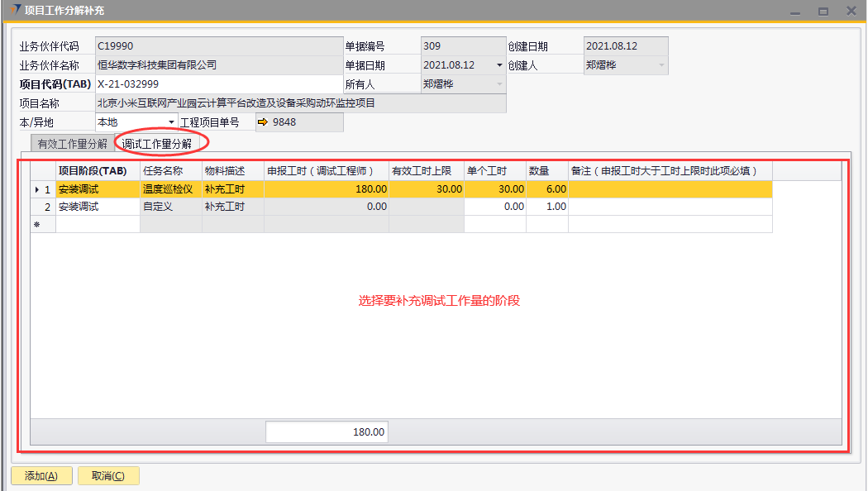Screen dimensions: 868x491
Task: Select row 2 header in the grid
Action: 43,207
